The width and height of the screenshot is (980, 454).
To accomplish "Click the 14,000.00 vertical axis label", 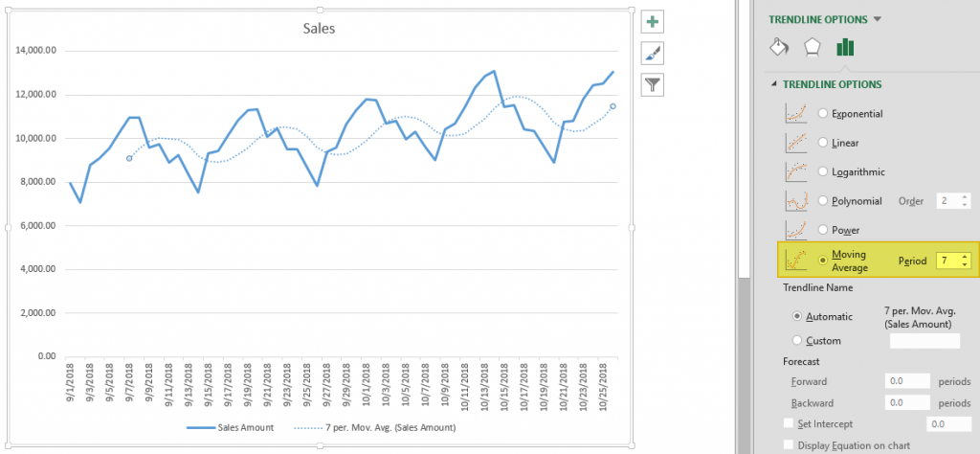I will click(x=34, y=52).
